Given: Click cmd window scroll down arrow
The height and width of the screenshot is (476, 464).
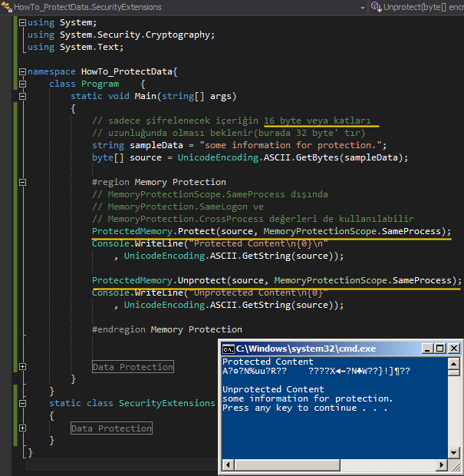Looking at the screenshot, I should (455, 453).
